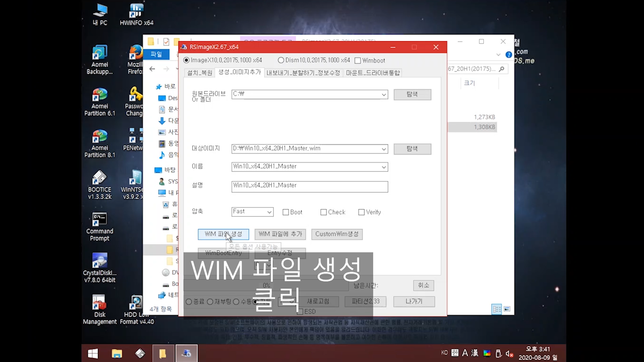Screen dimensions: 644x362
Task: Open Explorer help via the blue question mark
Action: click(x=509, y=55)
